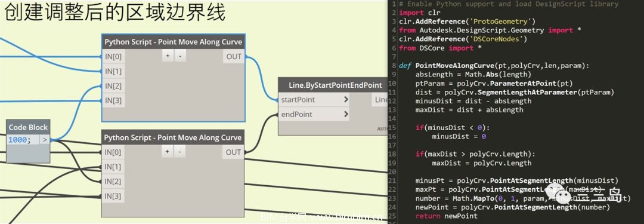Click the Code Block output port arrow
Viewport: 644px width, 224px height.
(45, 140)
